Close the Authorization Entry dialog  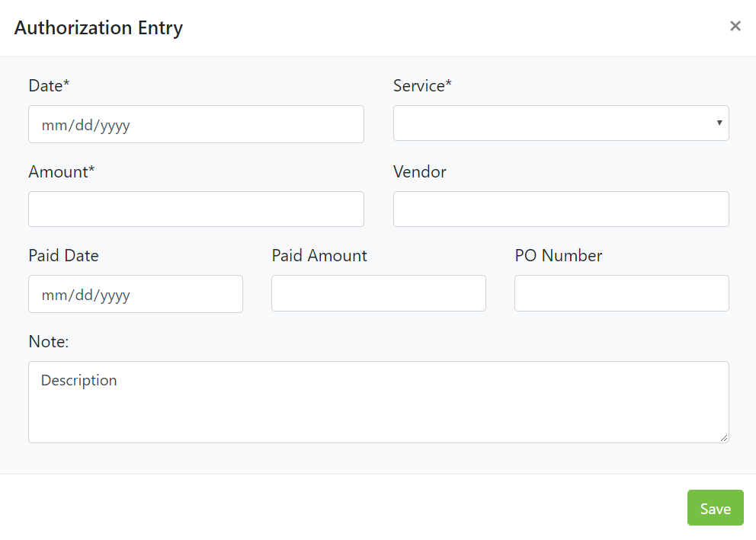point(735,27)
